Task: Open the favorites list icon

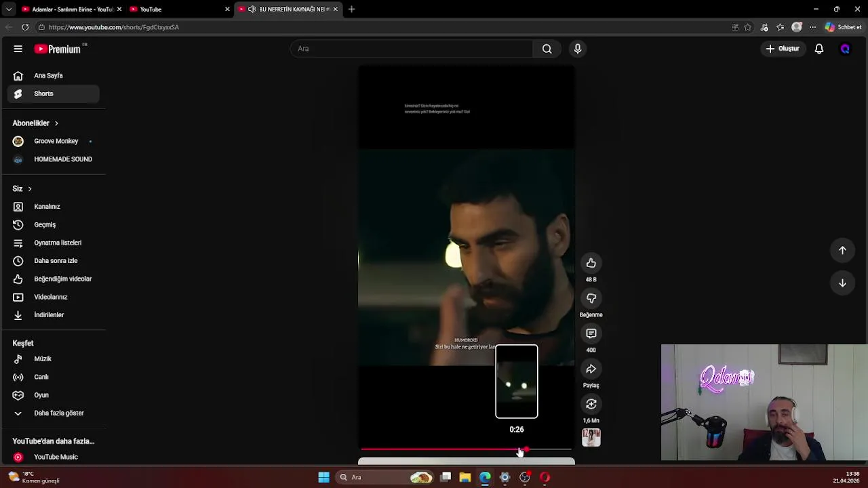Action: point(781,27)
